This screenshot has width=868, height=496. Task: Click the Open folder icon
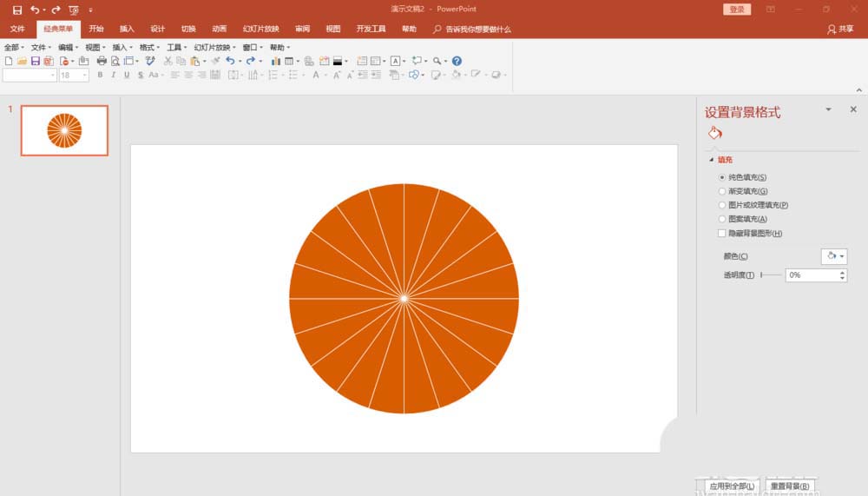[x=22, y=62]
